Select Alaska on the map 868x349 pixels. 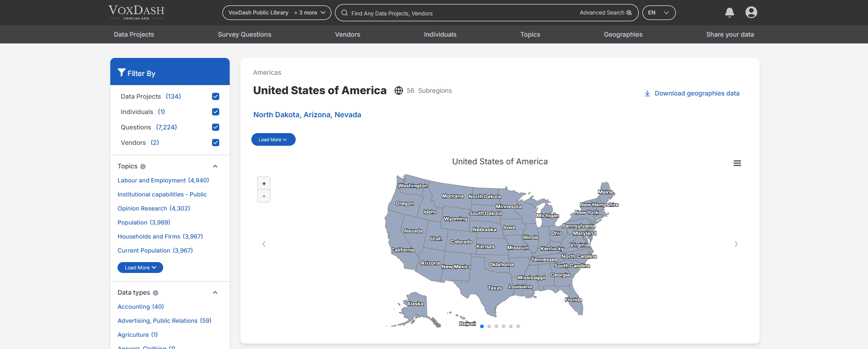click(x=415, y=304)
